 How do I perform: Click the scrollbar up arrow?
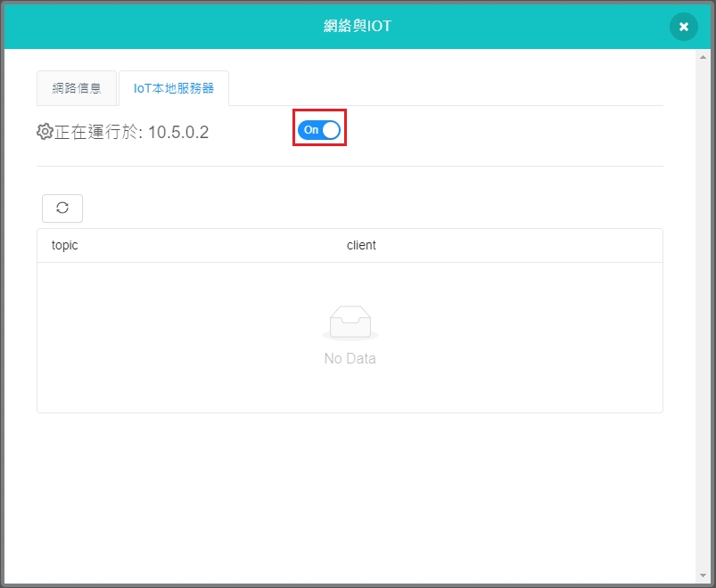[x=704, y=57]
